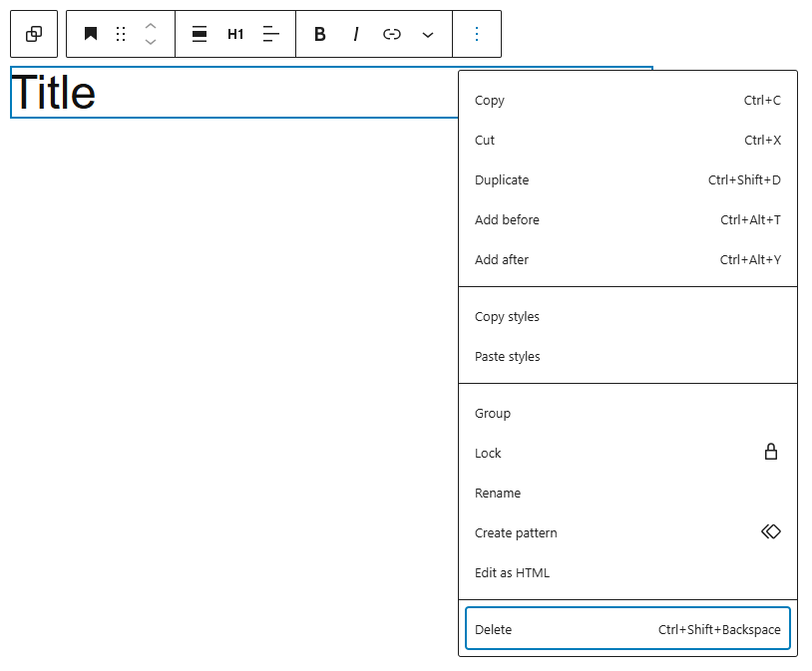Screen dimensions: 812x671
Task: Select Add after menu entry
Action: tap(627, 260)
